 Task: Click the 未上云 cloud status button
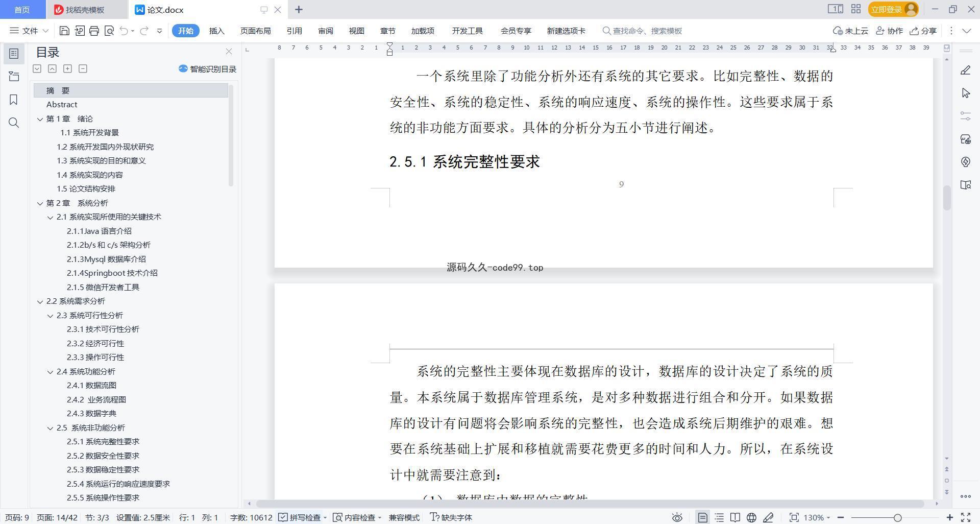click(850, 31)
